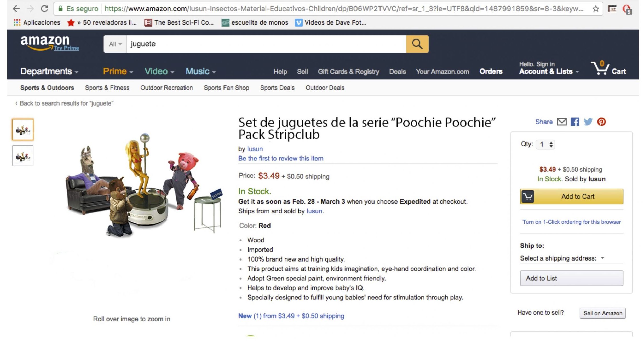Open the Account & Lists menu
The width and height of the screenshot is (644, 341).
click(x=548, y=71)
